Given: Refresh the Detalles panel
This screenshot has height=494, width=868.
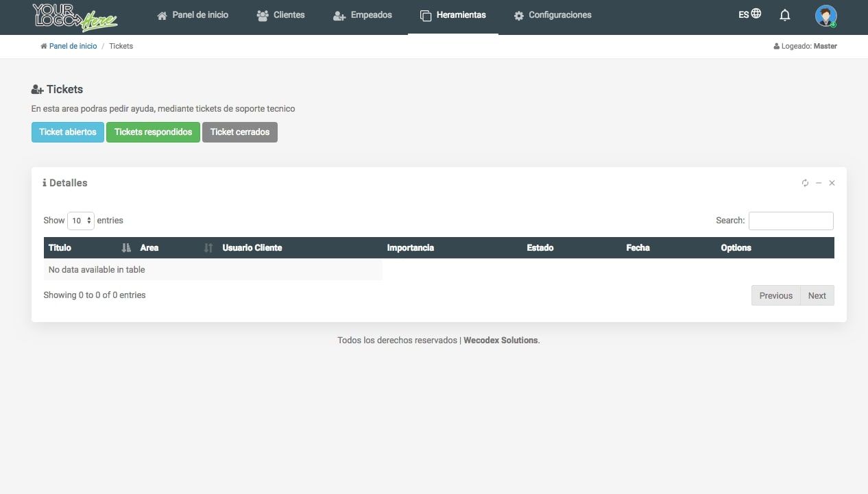Looking at the screenshot, I should (805, 183).
